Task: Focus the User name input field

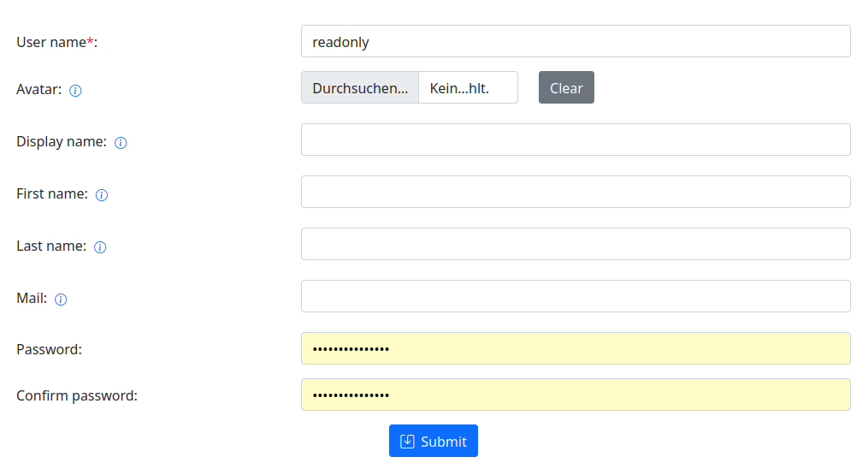Action: point(576,42)
